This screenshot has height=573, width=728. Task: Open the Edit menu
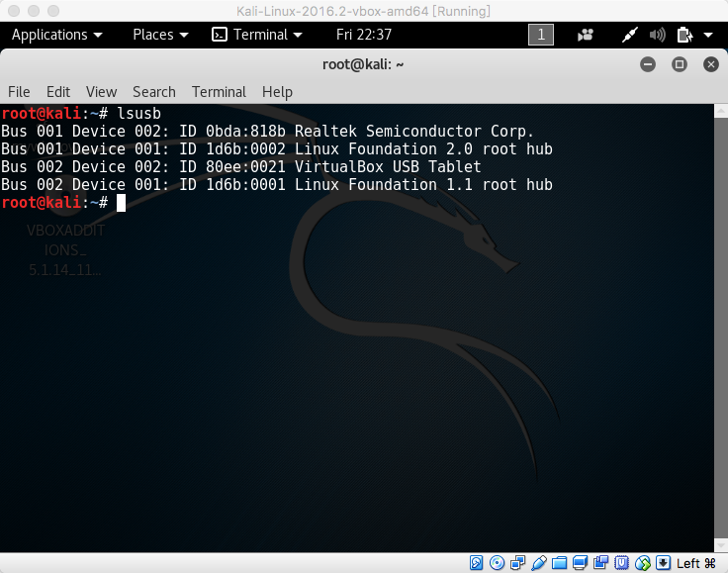click(58, 92)
